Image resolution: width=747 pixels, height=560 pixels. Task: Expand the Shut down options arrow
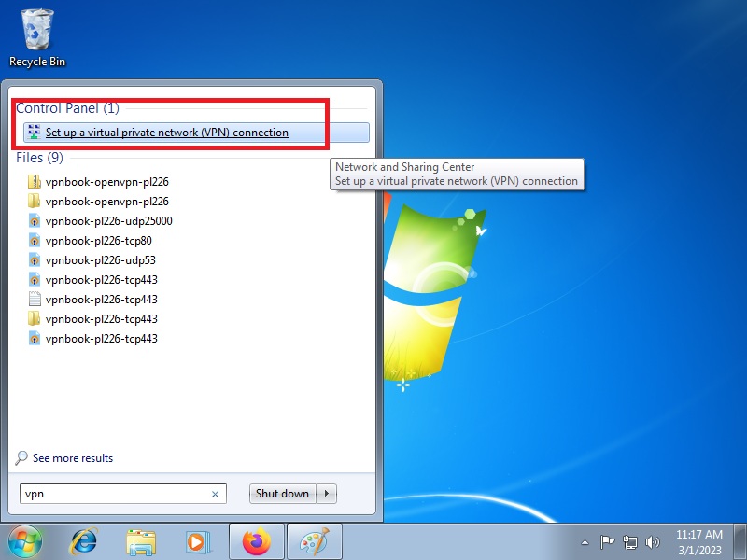(x=327, y=494)
